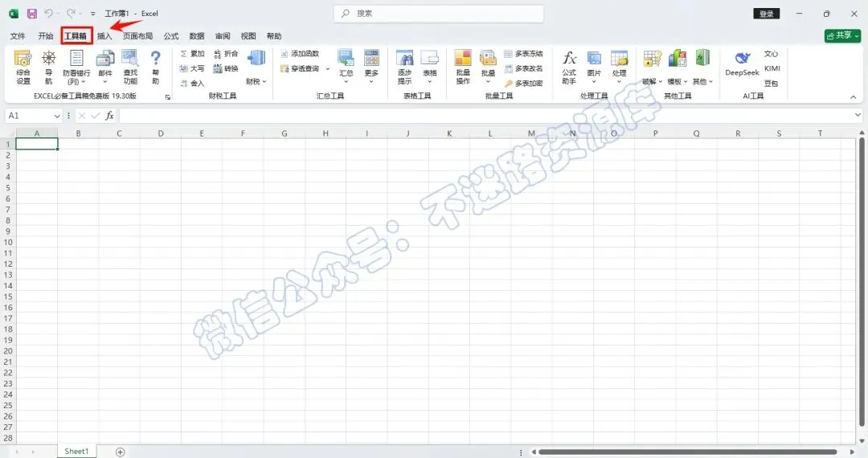Open the 文件 file menu

click(x=18, y=36)
